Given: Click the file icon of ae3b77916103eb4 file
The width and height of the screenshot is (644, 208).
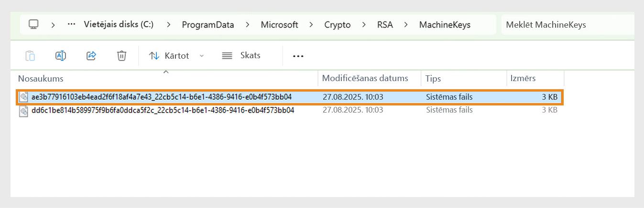Looking at the screenshot, I should 24,97.
